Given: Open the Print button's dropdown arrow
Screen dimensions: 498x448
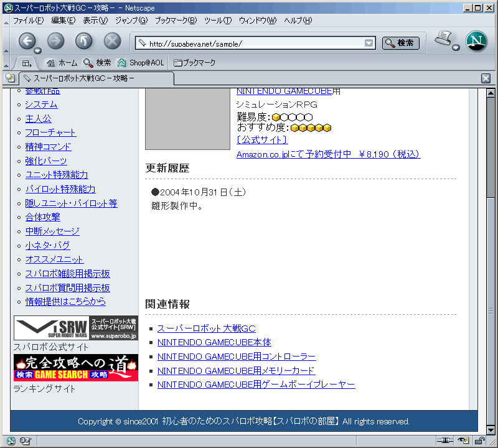Looking at the screenshot, I should 456,48.
